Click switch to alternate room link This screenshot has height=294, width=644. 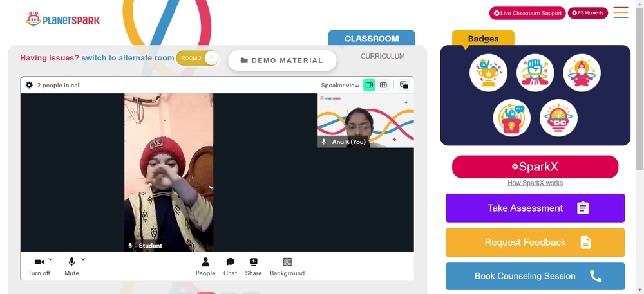tap(128, 58)
